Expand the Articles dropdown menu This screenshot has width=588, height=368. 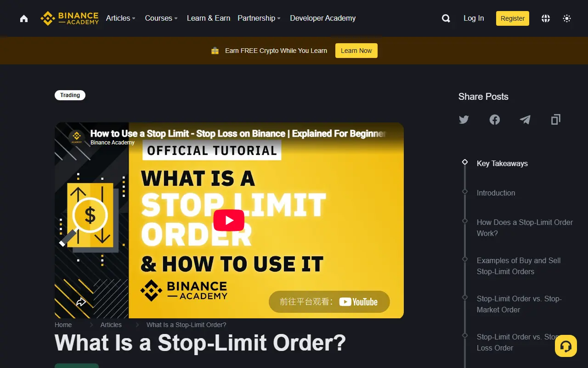click(x=121, y=18)
